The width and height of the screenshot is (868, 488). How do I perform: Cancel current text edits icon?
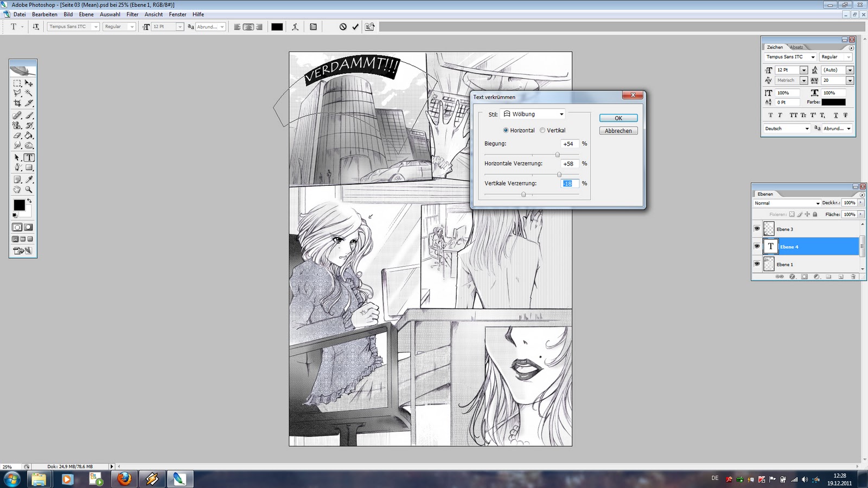(343, 27)
